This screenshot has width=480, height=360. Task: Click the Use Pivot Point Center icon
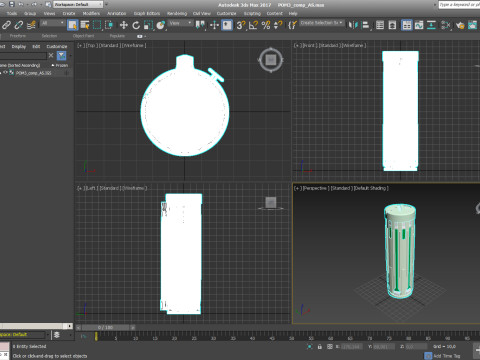pos(200,25)
